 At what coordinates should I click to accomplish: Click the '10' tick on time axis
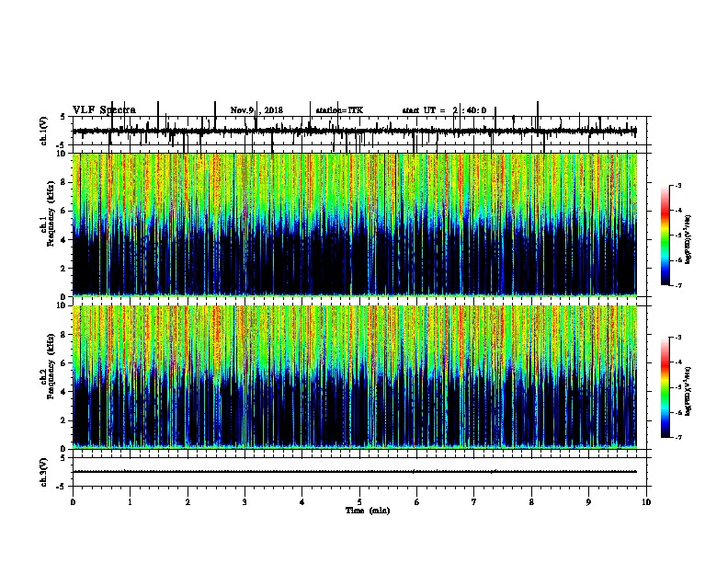pos(646,502)
